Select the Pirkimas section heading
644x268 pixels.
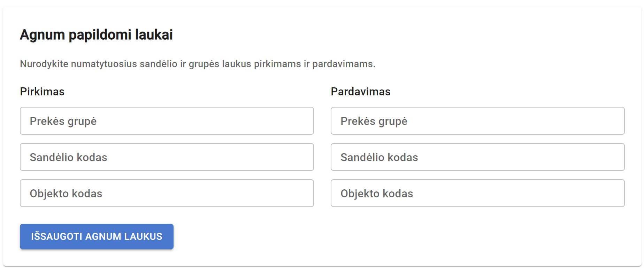coord(42,92)
